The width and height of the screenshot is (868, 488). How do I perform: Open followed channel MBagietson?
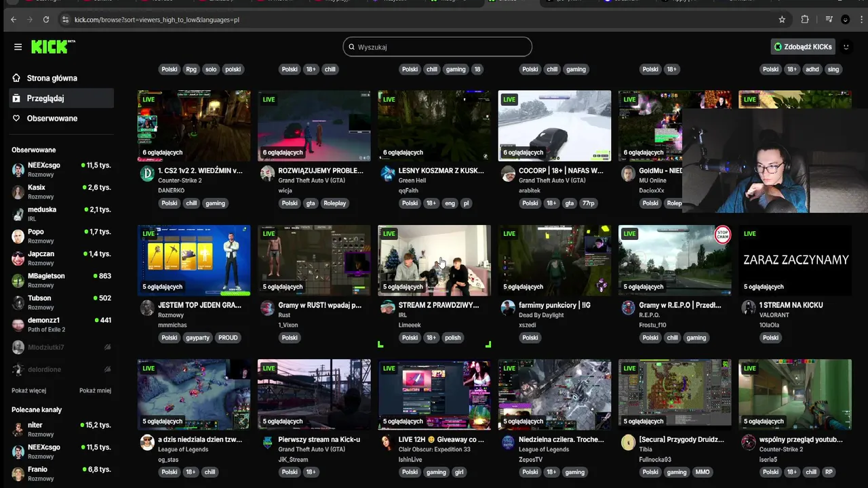pos(61,280)
